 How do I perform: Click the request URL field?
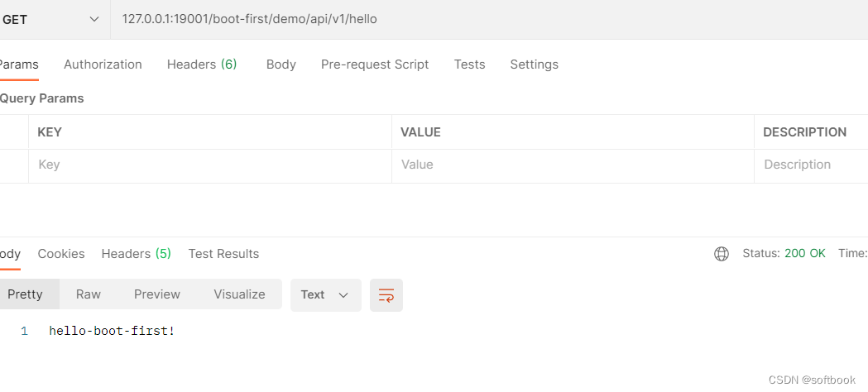click(x=414, y=19)
